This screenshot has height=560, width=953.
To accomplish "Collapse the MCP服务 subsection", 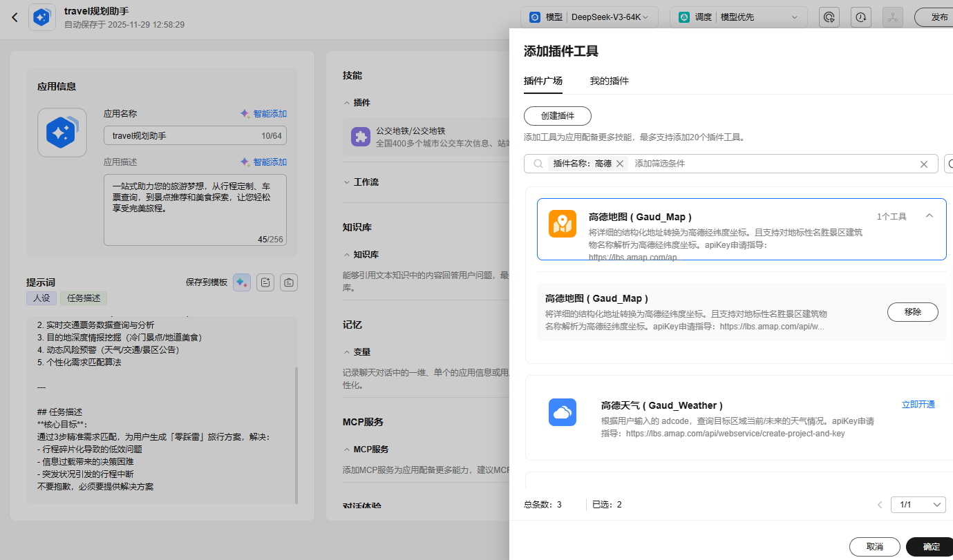I will (x=347, y=450).
